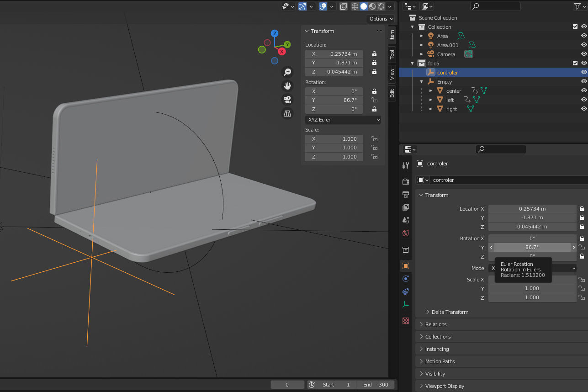Hide the Area.001 light via eye icon
588x392 pixels.
coord(583,45)
